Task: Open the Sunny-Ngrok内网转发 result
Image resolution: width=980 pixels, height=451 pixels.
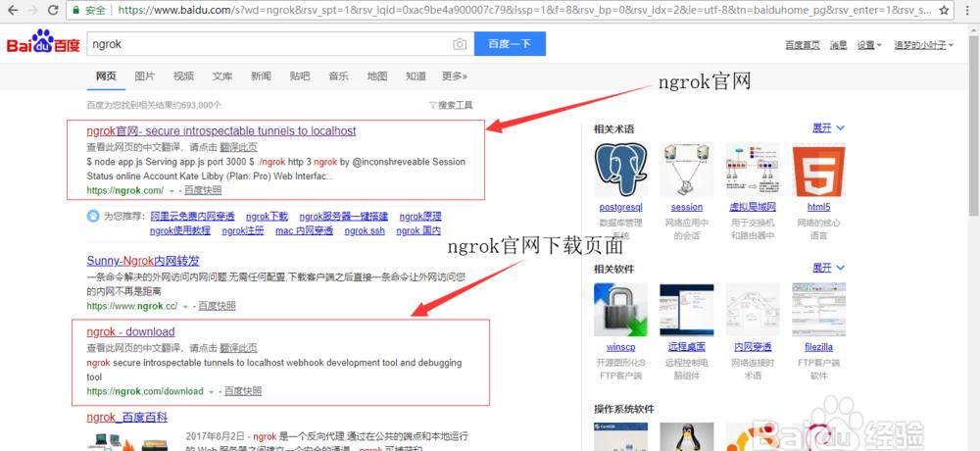Action: pos(143,261)
